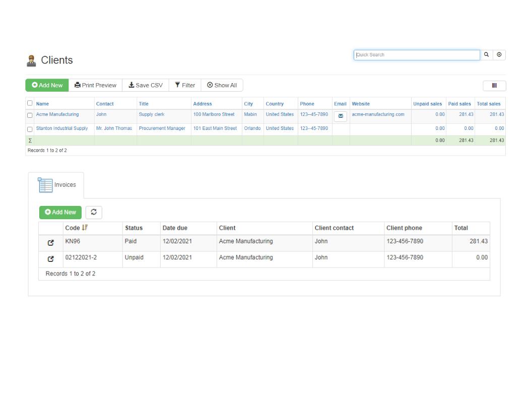Sort clients by City column
Screen dimensions: 532x411
pos(248,104)
